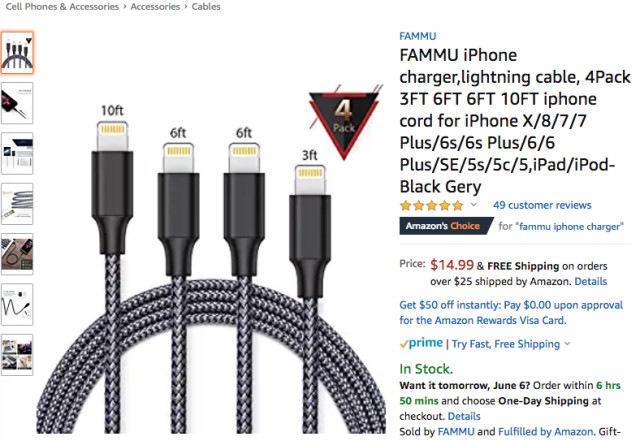View the sixth cable thumbnail image
Screen dimensions: 640x441
click(x=17, y=304)
